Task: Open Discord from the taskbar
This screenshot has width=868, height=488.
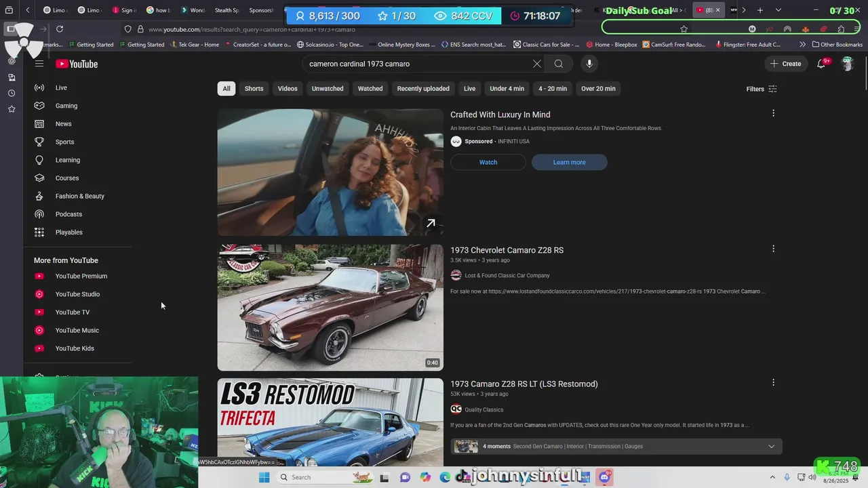Action: click(604, 477)
